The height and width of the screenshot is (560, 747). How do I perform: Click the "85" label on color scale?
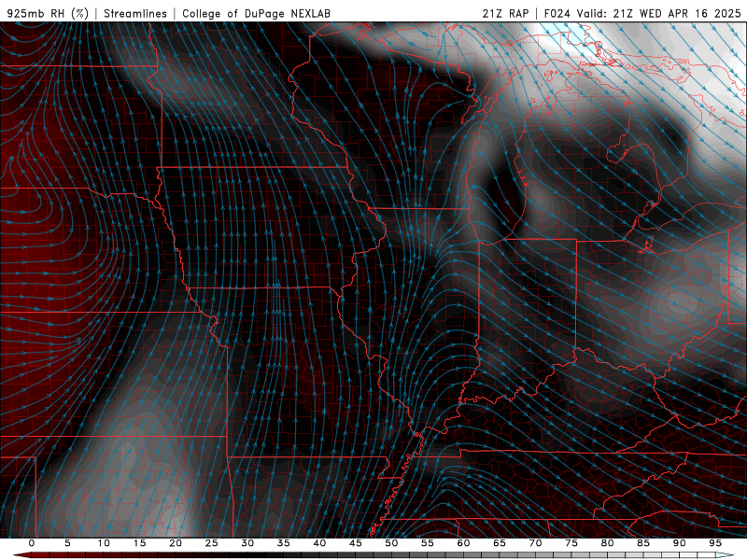643,543
